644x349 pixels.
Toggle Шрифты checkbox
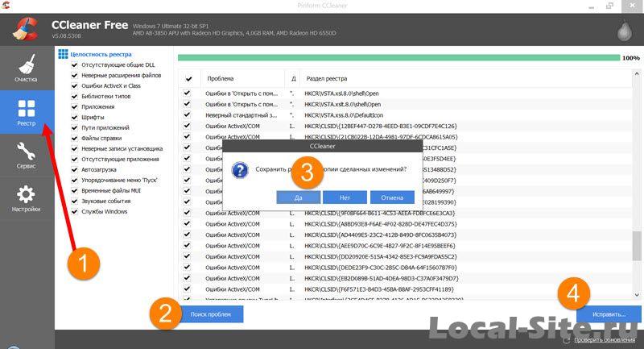pyautogui.click(x=74, y=117)
